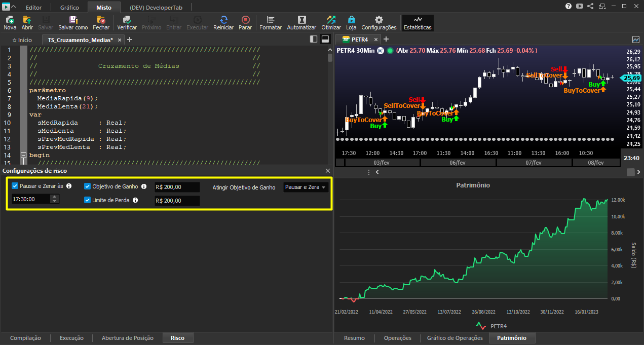Click the Salvar como toolbar icon

click(x=73, y=23)
